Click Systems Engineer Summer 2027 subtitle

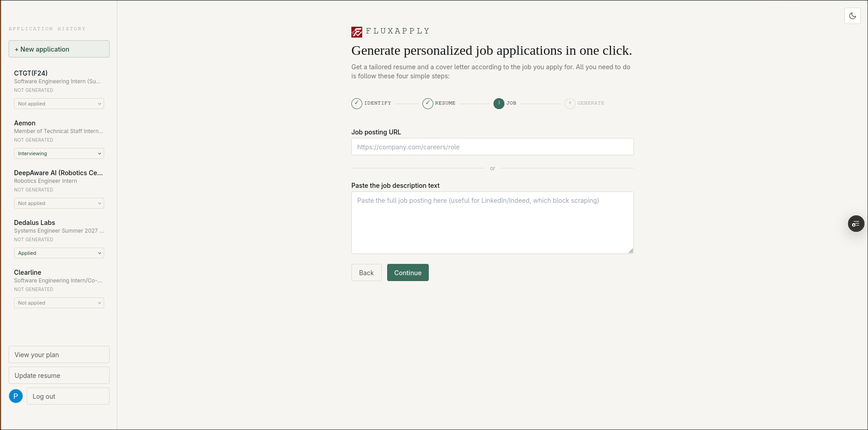[59, 231]
